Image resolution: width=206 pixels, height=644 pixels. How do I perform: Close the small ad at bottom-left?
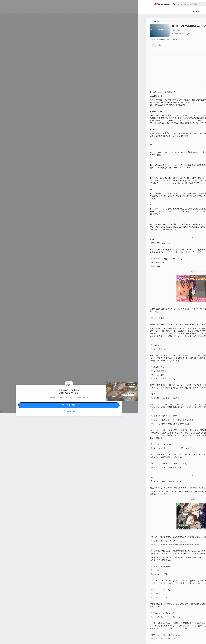pyautogui.click(x=1, y=412)
